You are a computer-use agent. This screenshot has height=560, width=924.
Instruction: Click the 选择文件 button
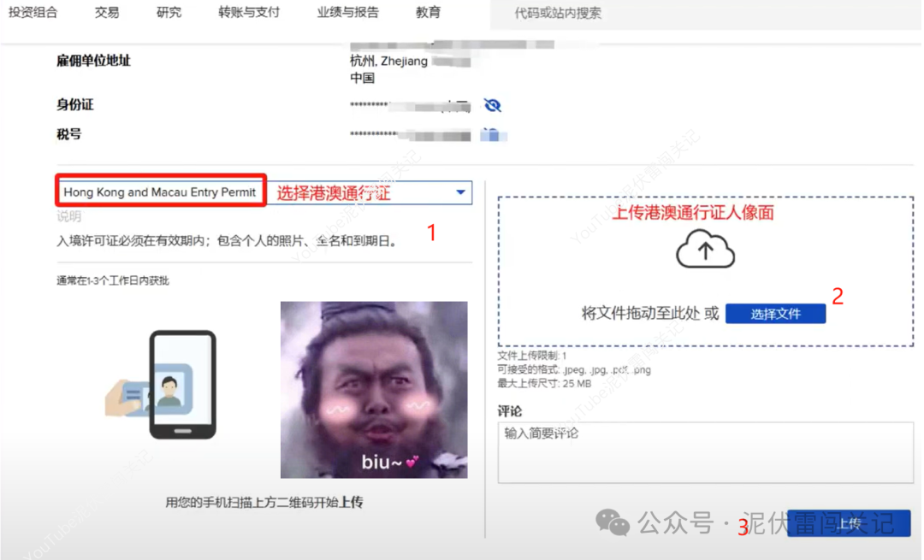775,313
